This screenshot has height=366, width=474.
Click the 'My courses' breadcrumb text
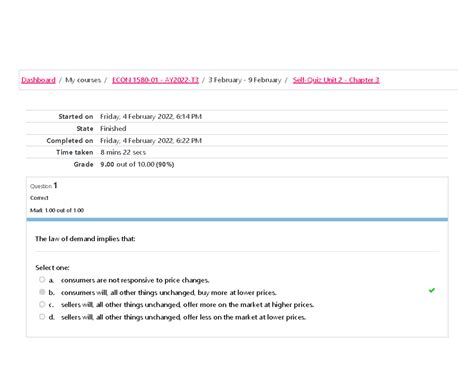click(x=83, y=80)
